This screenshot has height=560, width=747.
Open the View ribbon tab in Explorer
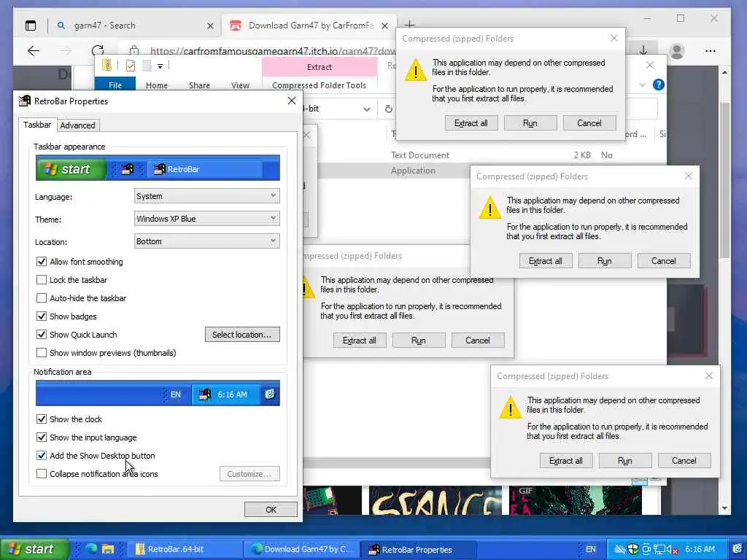[x=240, y=85]
